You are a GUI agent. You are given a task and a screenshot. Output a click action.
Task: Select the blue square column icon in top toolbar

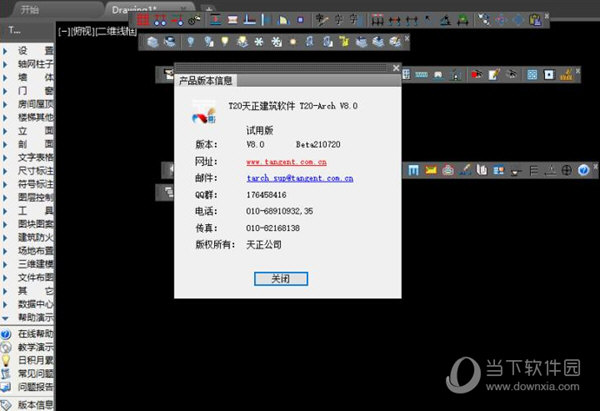click(300, 20)
